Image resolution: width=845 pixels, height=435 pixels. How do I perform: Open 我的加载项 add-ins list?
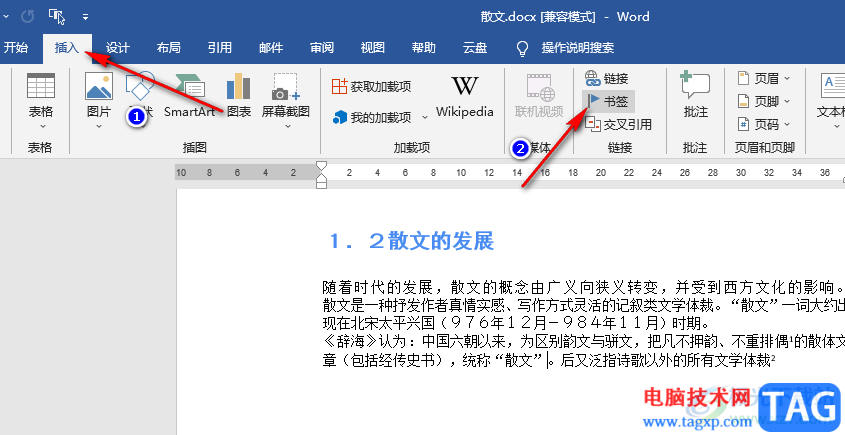(372, 117)
